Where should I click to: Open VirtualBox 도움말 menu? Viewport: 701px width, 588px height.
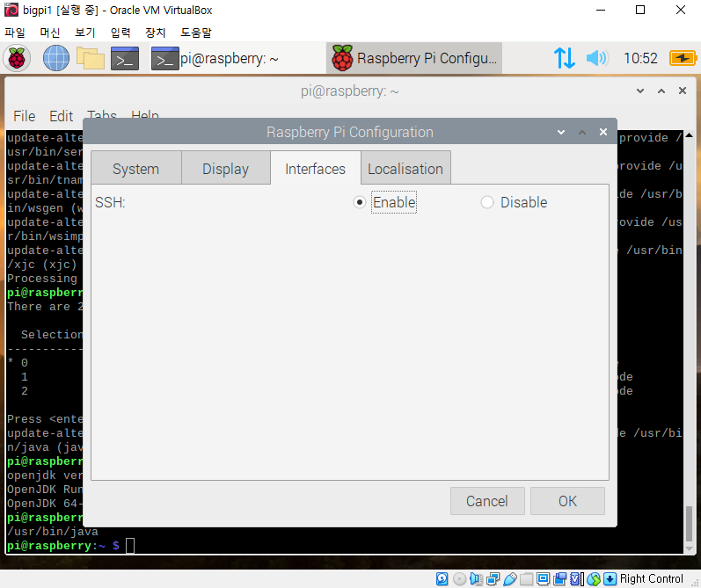click(196, 33)
